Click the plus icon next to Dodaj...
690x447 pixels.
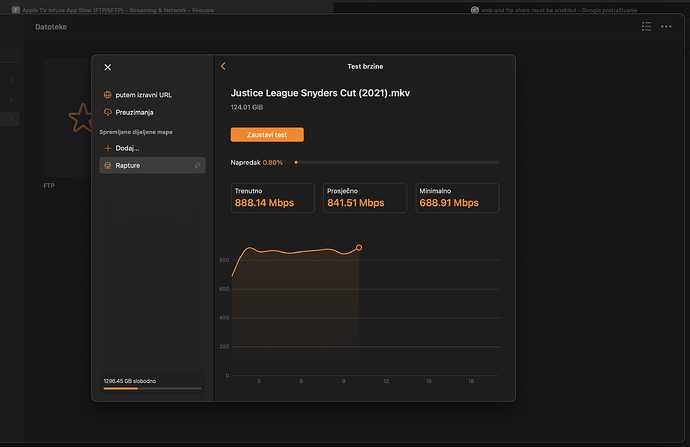(x=107, y=148)
